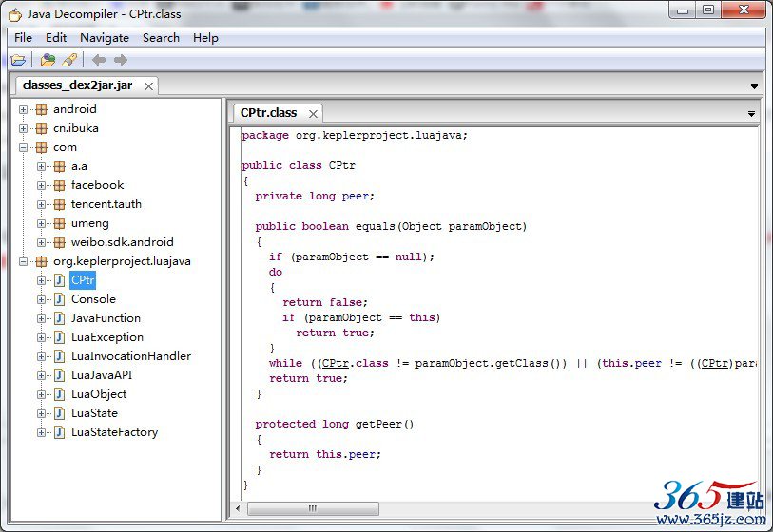Expand the umeng package node
The height and width of the screenshot is (532, 773).
pos(42,223)
